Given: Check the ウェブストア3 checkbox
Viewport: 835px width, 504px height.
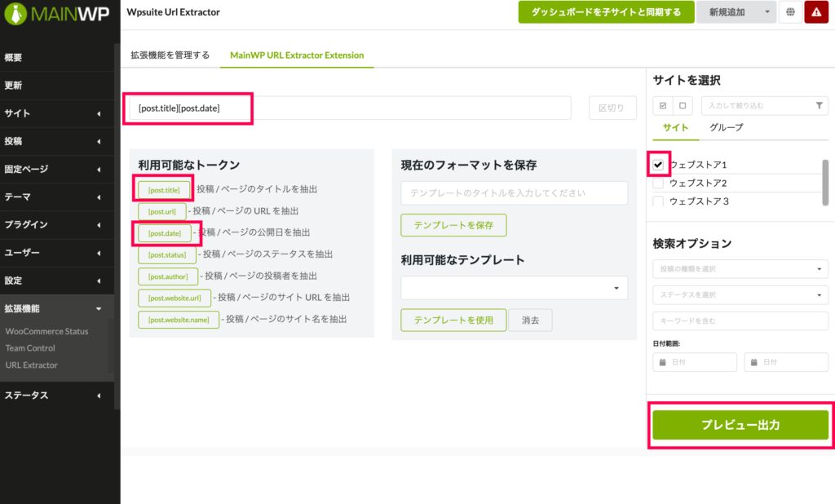Looking at the screenshot, I should click(x=658, y=201).
